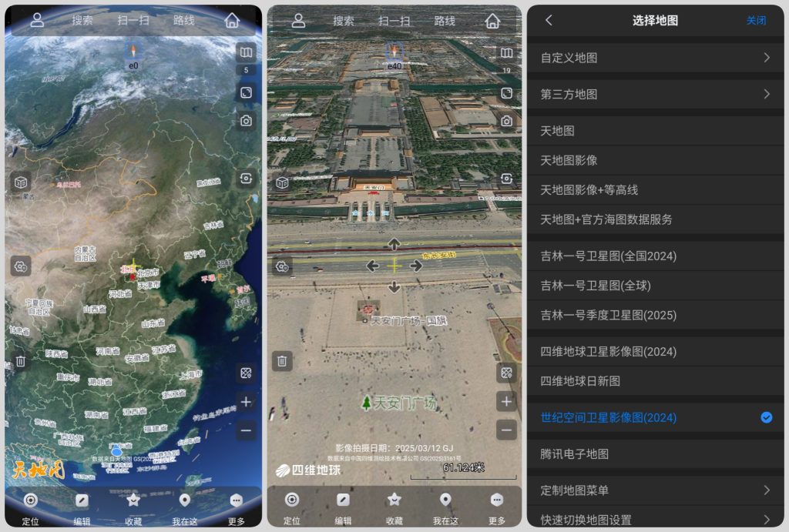
Task: Tap the screenshot frame icon above zoom controls
Action: (x=507, y=373)
